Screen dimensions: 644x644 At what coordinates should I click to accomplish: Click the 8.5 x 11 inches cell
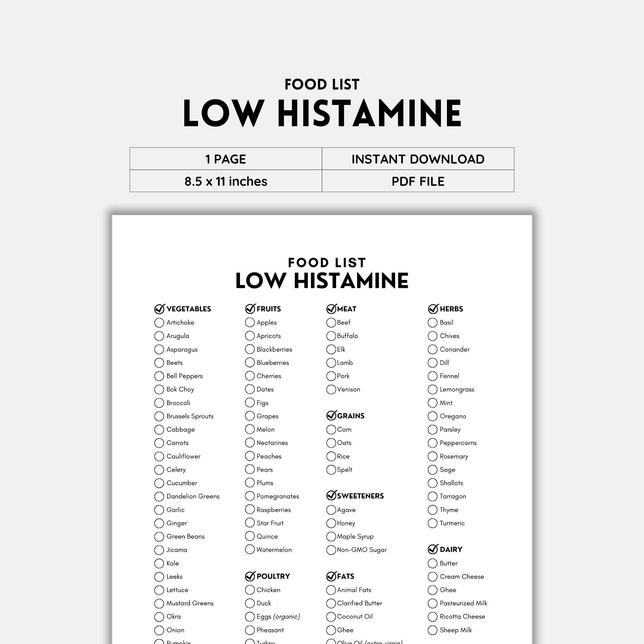[226, 181]
